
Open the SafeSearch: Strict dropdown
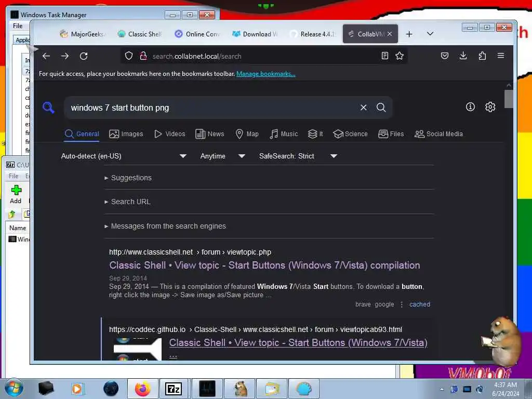pos(298,156)
